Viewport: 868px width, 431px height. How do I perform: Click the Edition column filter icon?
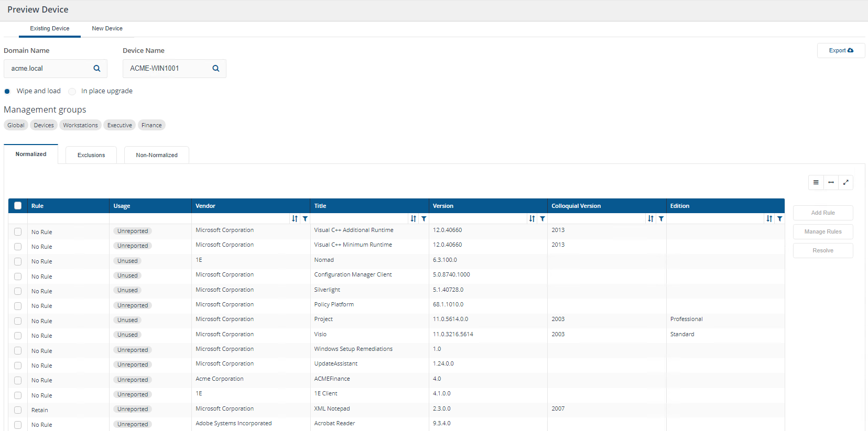(x=780, y=219)
